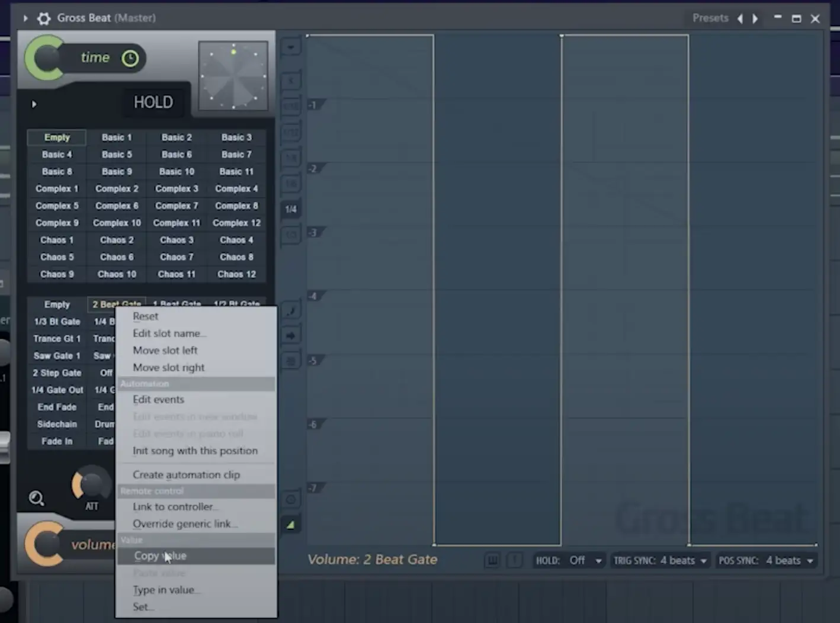This screenshot has height=623, width=840.
Task: Click the right-arrow slide tool icon
Action: tap(291, 336)
